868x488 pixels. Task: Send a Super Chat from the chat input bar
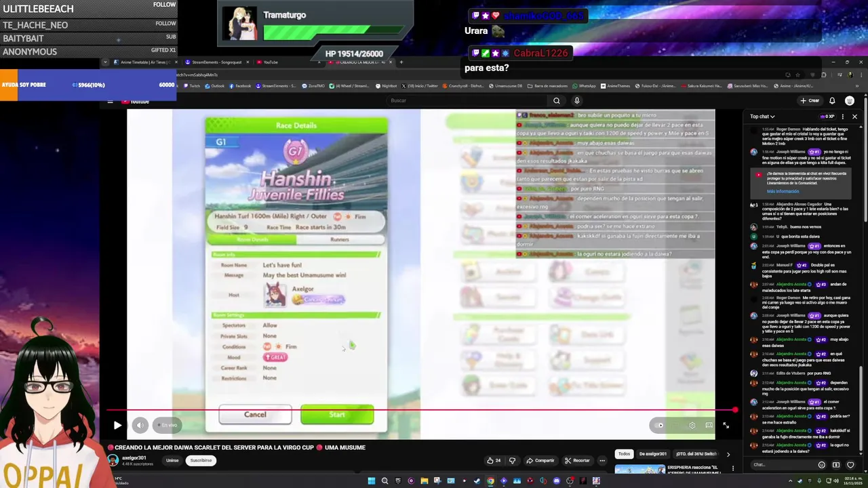836,465
